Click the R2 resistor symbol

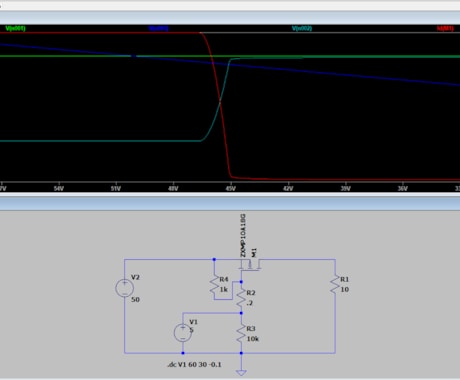(x=241, y=297)
